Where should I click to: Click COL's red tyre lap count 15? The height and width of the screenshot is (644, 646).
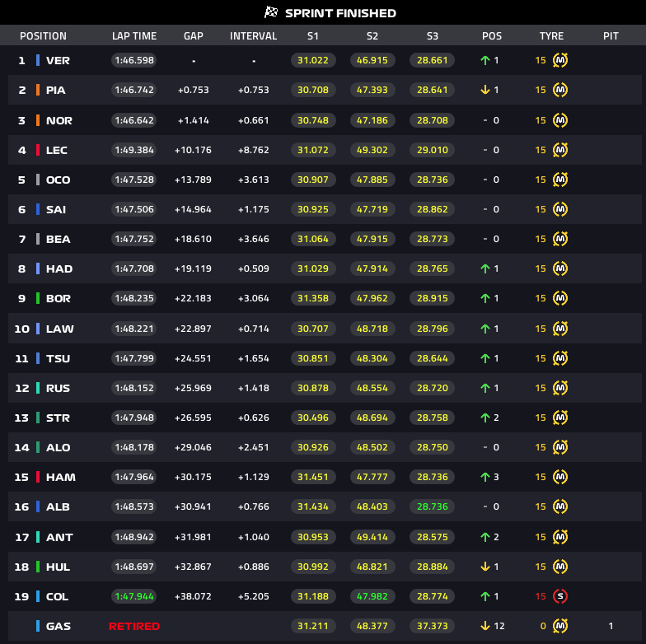pos(541,596)
